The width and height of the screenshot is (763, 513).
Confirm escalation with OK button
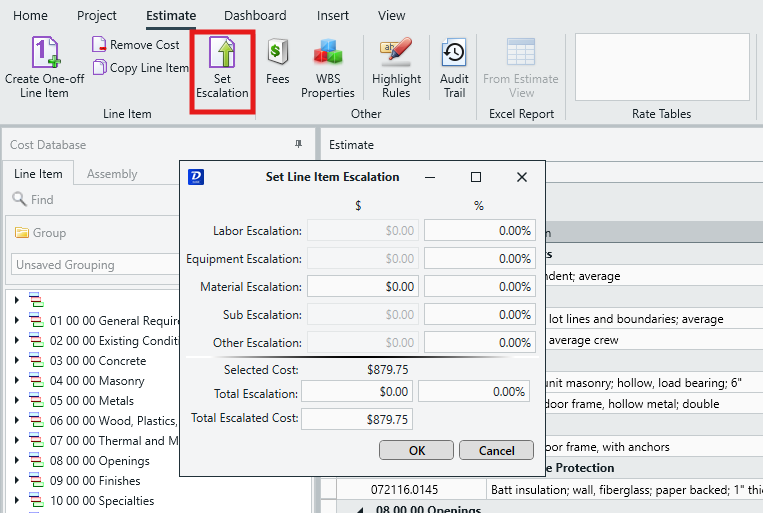point(417,450)
